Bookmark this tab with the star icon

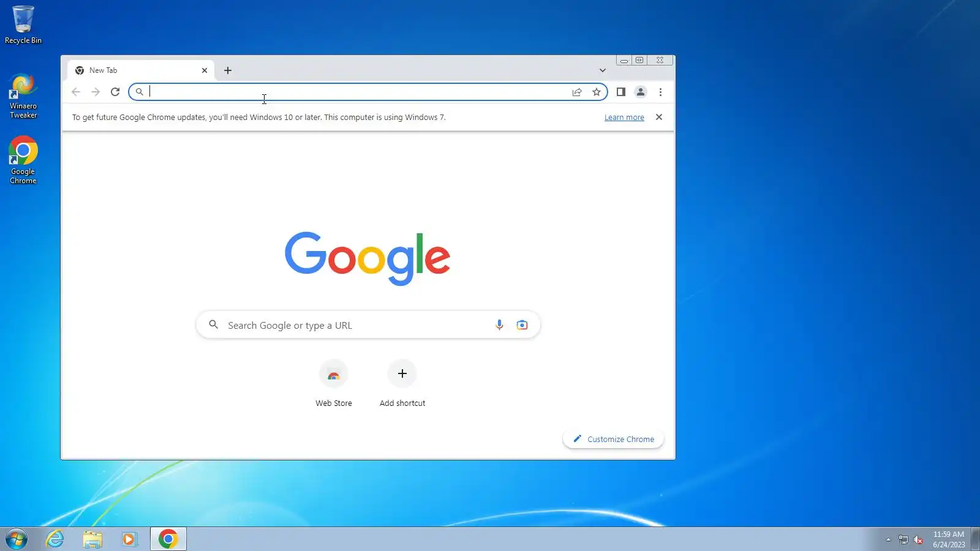pos(597,92)
